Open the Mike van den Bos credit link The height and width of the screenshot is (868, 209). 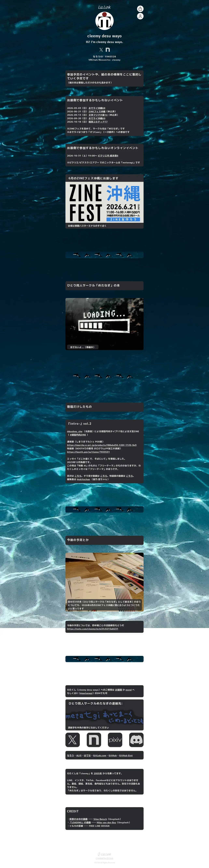coord(106,823)
